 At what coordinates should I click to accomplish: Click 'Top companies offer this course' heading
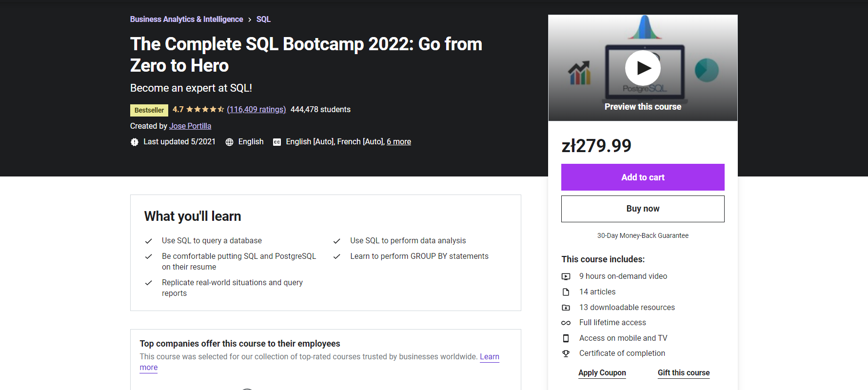coord(240,343)
